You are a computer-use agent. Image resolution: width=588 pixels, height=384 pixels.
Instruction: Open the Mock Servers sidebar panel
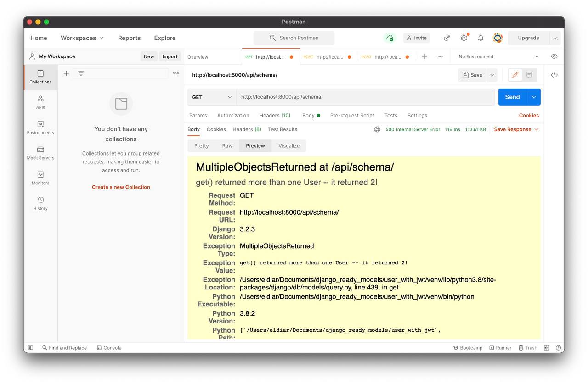(x=40, y=153)
